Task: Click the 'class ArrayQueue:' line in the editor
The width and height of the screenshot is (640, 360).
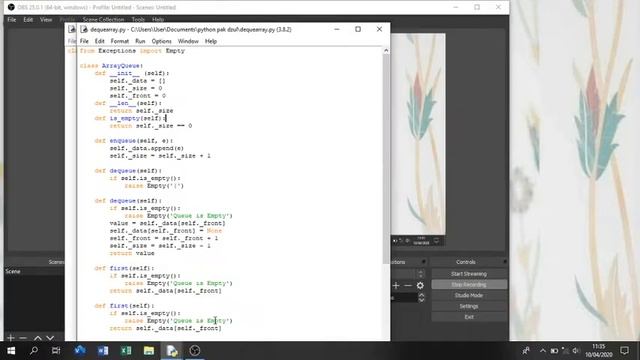Action: point(111,66)
